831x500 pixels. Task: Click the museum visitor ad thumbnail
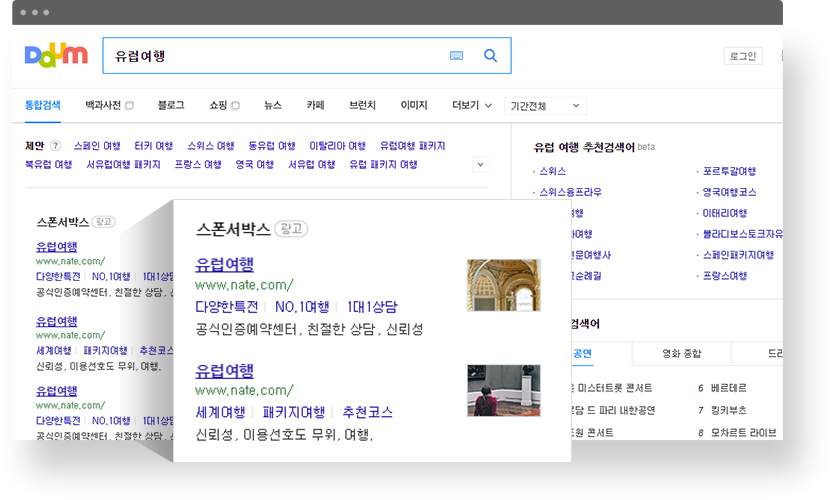(x=503, y=390)
